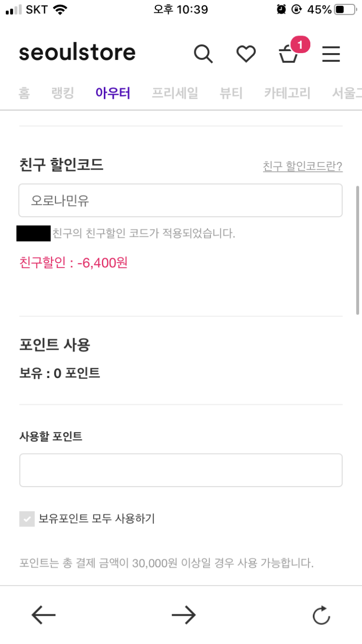Tap the seoulstore logo
The height and width of the screenshot is (644, 362).
click(77, 53)
